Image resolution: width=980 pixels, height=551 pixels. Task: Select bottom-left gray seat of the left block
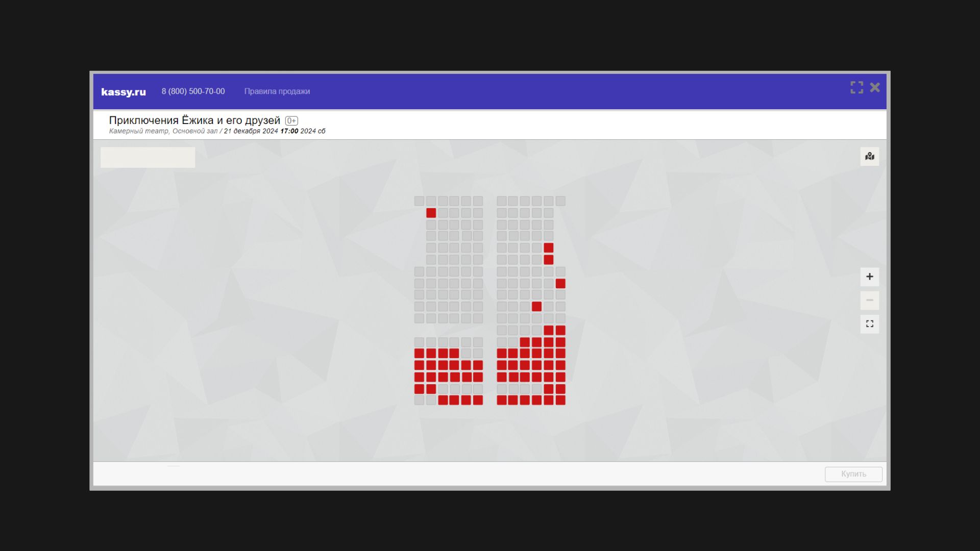pos(419,400)
